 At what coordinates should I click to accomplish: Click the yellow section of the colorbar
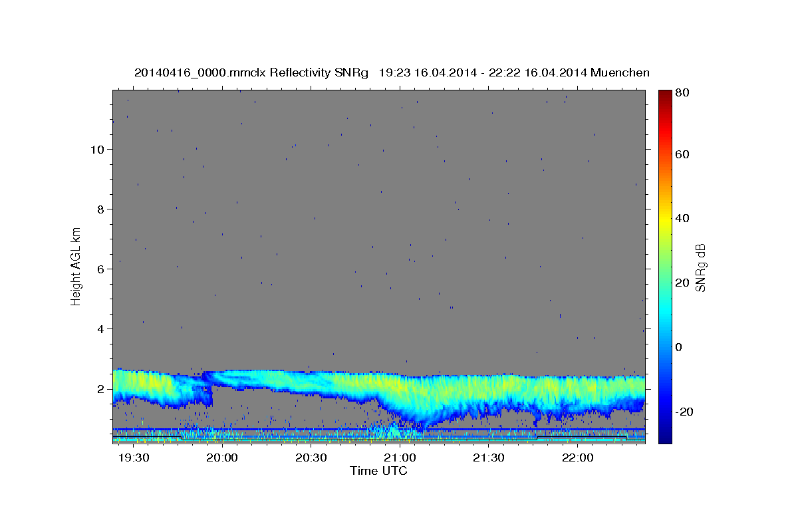664,218
